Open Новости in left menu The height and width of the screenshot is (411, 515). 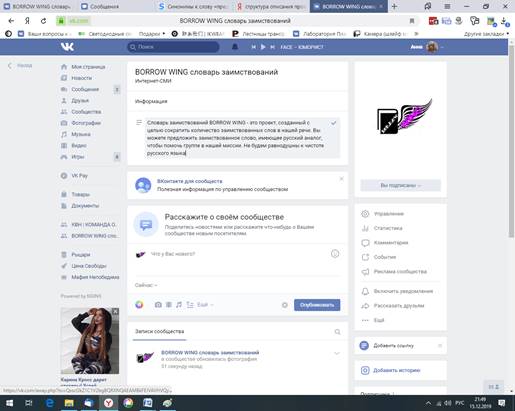pos(81,78)
